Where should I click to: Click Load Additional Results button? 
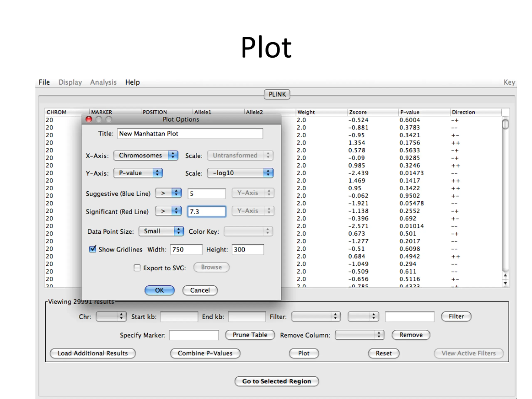click(x=93, y=353)
